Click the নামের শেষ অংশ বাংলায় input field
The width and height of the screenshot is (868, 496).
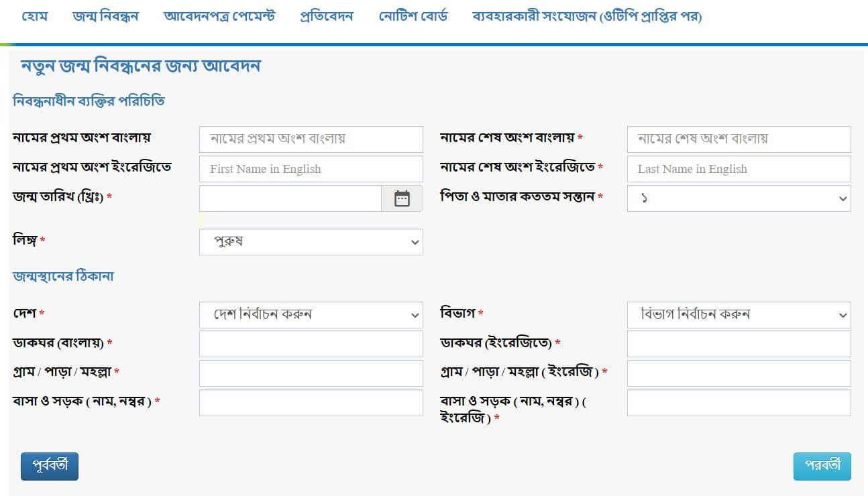[x=738, y=139]
